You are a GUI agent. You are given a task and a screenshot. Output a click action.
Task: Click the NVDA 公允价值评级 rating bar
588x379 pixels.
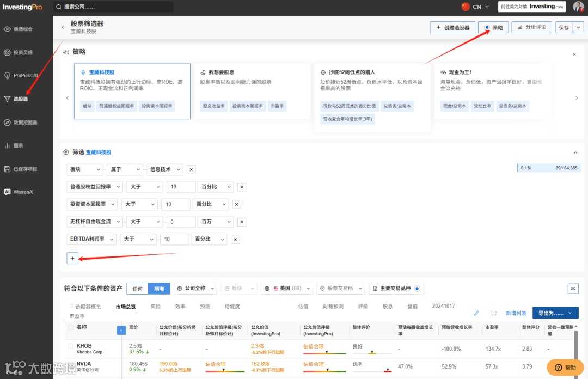(324, 371)
